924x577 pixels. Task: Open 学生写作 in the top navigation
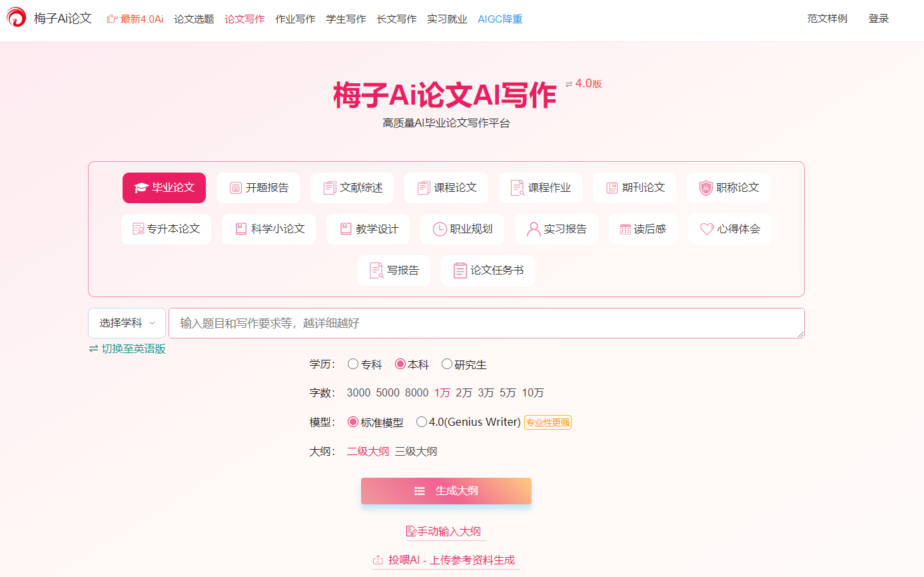pyautogui.click(x=346, y=19)
